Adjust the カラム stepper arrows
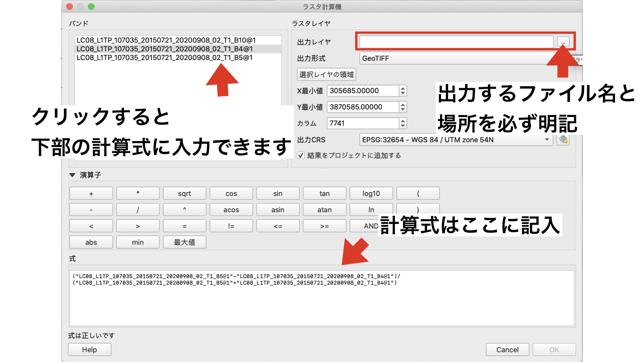644x362 pixels. [x=403, y=123]
